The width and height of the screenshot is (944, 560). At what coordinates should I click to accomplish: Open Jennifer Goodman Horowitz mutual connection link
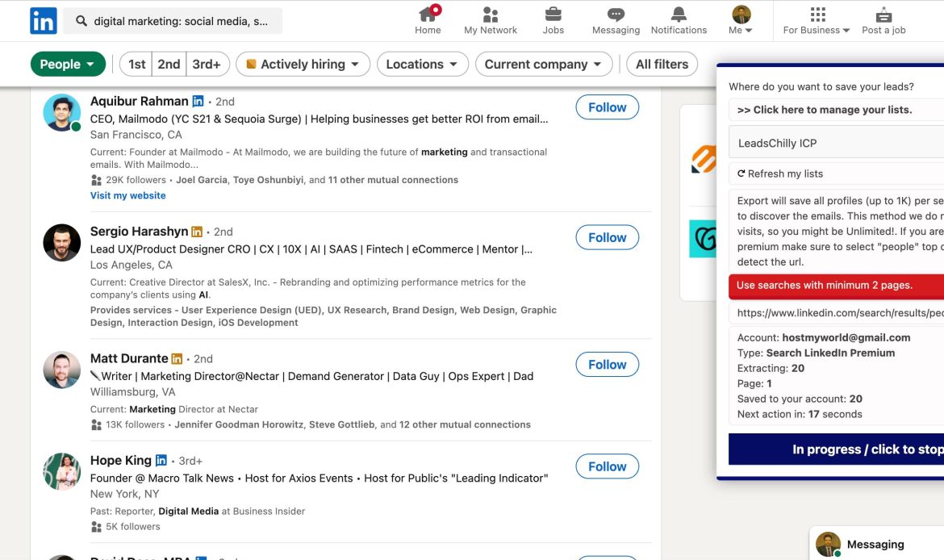point(239,424)
